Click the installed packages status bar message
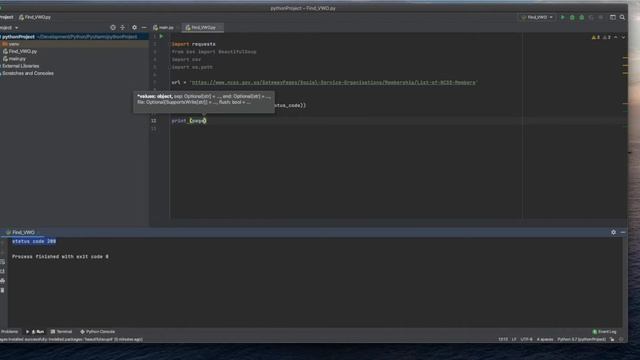Screen dimensions: 640x360 (71, 339)
